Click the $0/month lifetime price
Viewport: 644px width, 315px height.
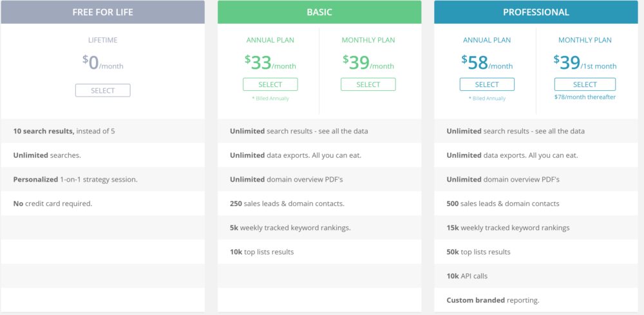(102, 63)
